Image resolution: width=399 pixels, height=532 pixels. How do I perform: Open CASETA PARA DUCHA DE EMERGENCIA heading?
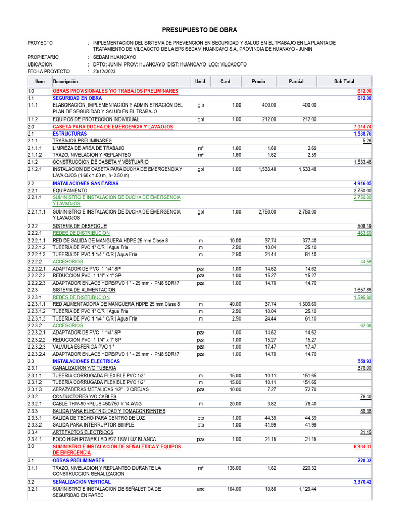113,127
